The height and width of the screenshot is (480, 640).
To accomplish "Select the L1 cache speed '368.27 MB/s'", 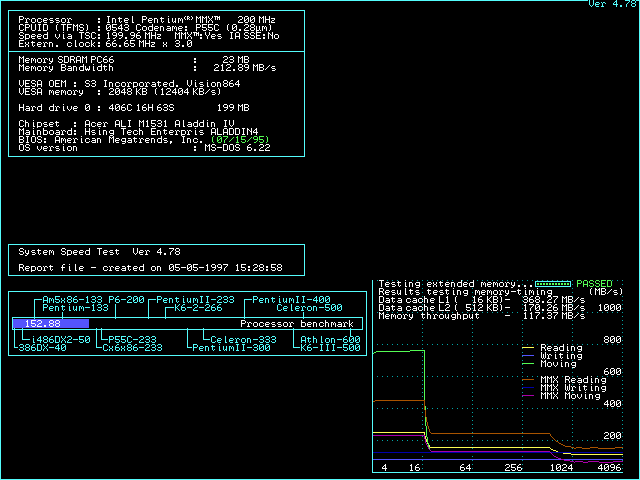I will (553, 300).
